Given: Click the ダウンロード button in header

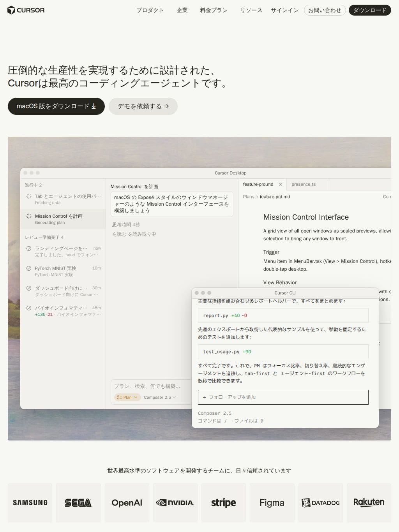Looking at the screenshot, I should (370, 10).
